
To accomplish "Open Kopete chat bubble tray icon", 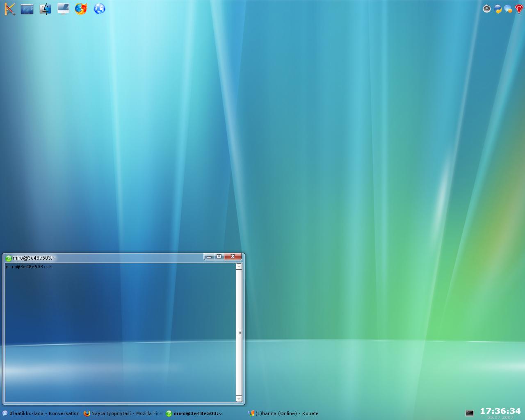I will click(509, 9).
